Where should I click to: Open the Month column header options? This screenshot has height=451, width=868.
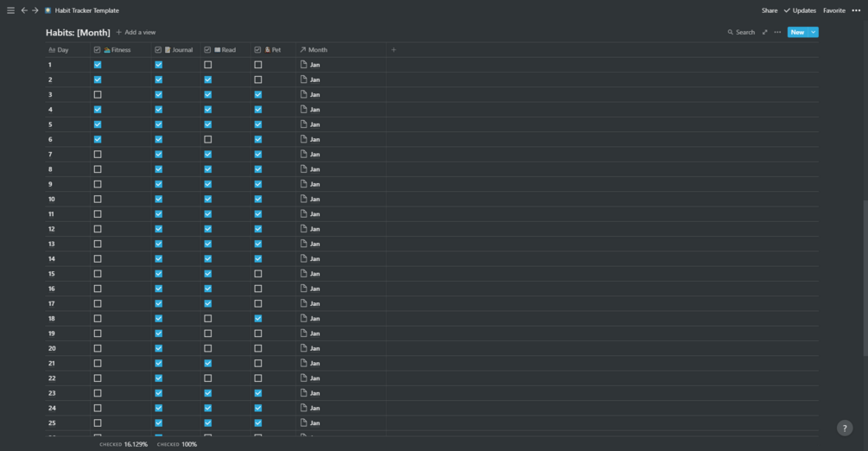[317, 50]
